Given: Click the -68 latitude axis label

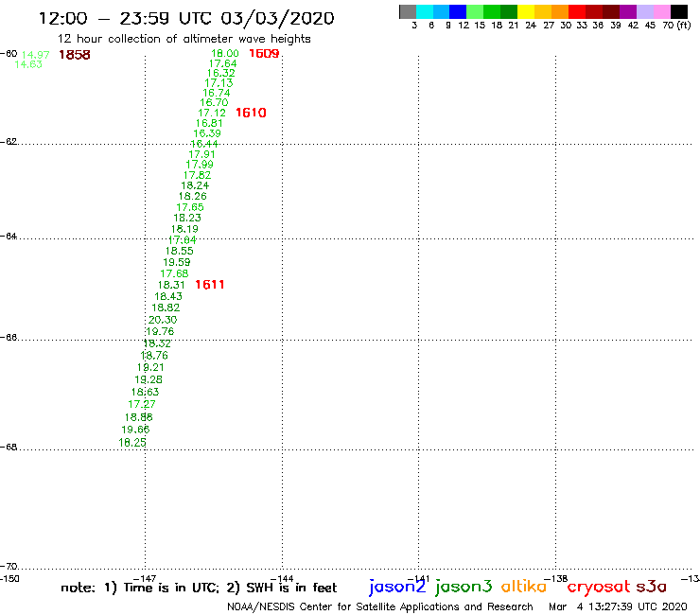Looking at the screenshot, I should (x=9, y=448).
